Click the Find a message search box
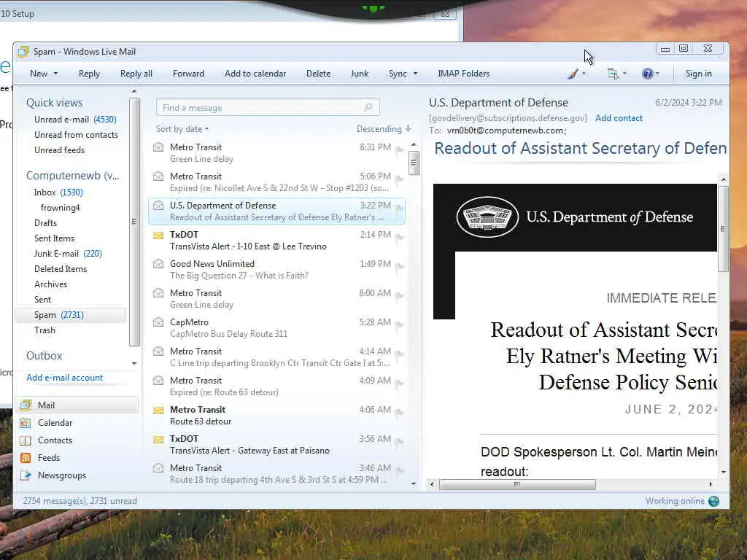 268,107
